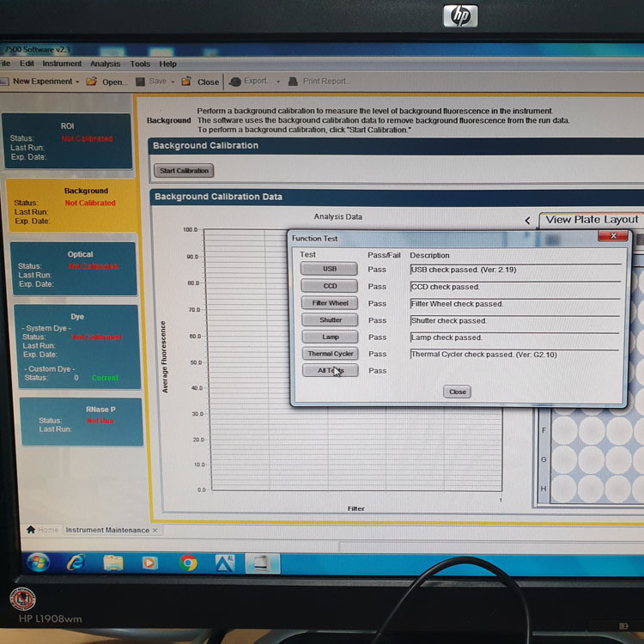Viewport: 644px width, 644px height.
Task: Click the Close experiment toolbar icon
Action: 187,82
